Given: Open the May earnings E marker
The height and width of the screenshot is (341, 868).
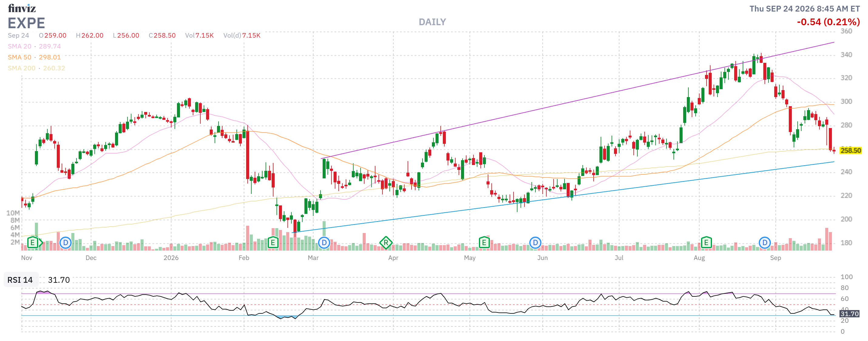Looking at the screenshot, I should point(484,242).
